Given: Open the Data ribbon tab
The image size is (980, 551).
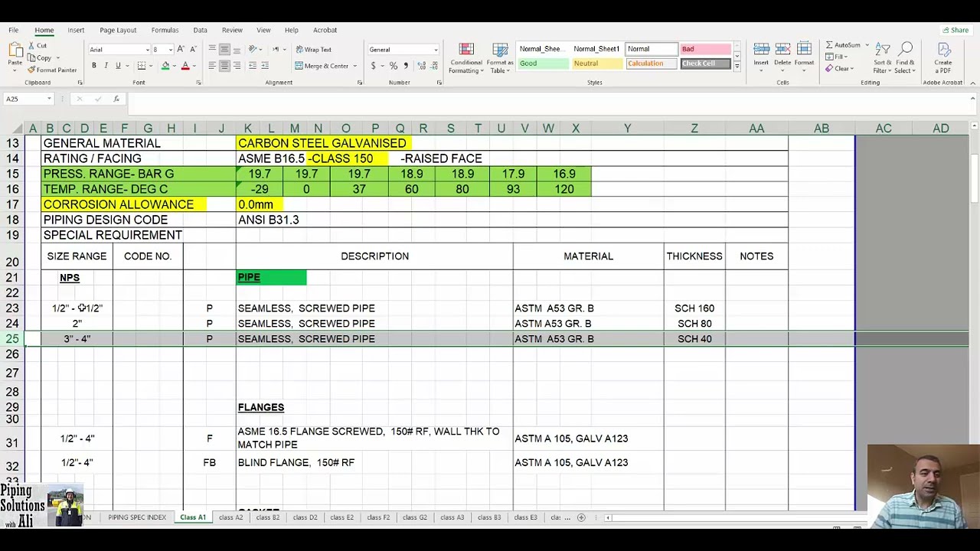Looking at the screenshot, I should coord(200,30).
